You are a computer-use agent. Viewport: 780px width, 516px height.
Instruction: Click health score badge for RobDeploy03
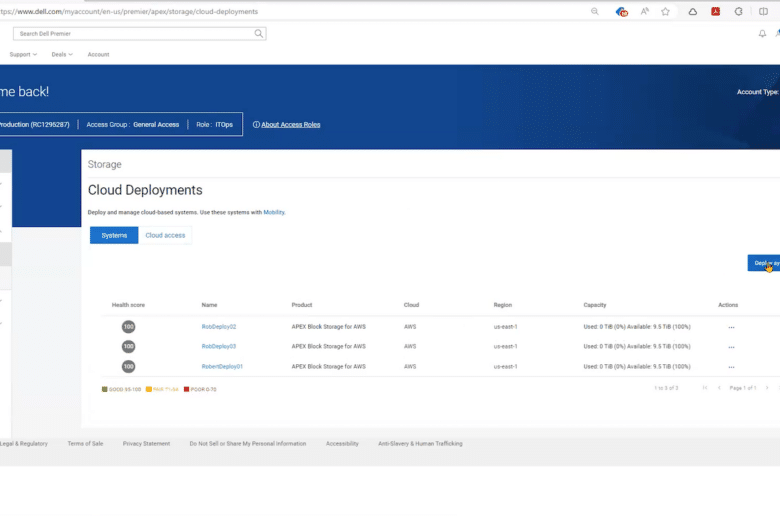tap(128, 346)
